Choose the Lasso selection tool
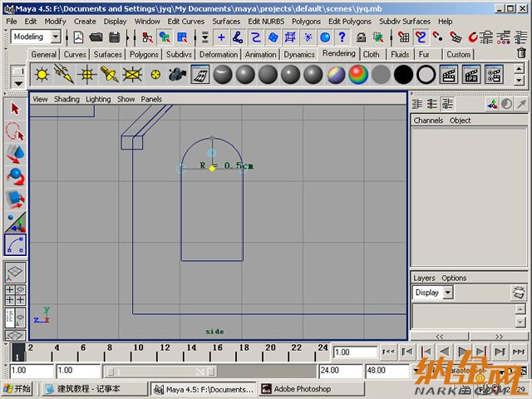The image size is (532, 399). [x=15, y=131]
